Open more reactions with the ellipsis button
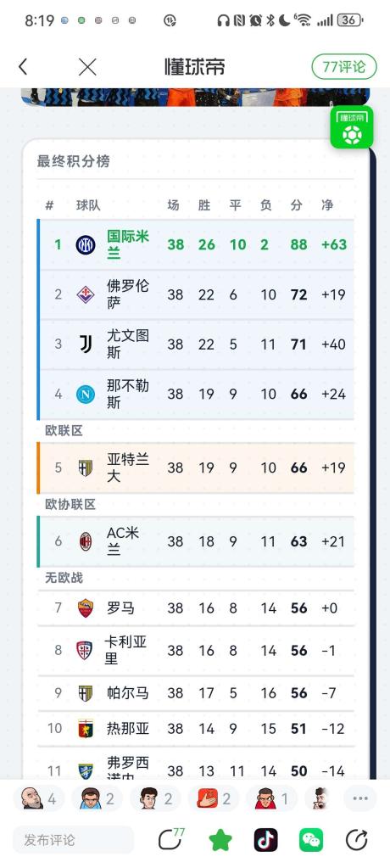The width and height of the screenshot is (390, 868). point(360,798)
